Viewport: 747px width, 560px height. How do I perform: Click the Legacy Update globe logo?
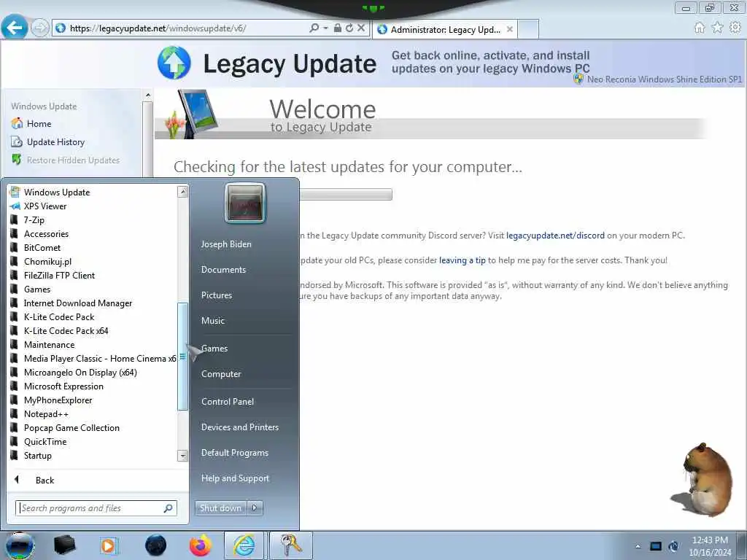click(174, 63)
